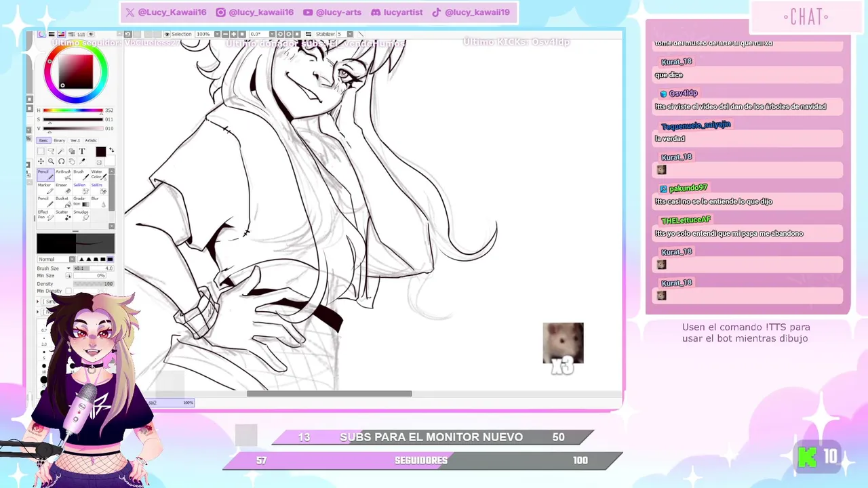Switch to the Basic tool tab

click(x=43, y=140)
